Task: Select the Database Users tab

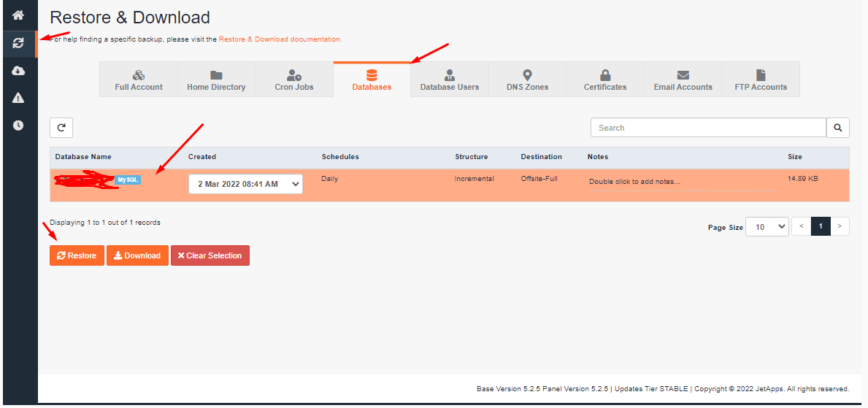Action: point(449,80)
